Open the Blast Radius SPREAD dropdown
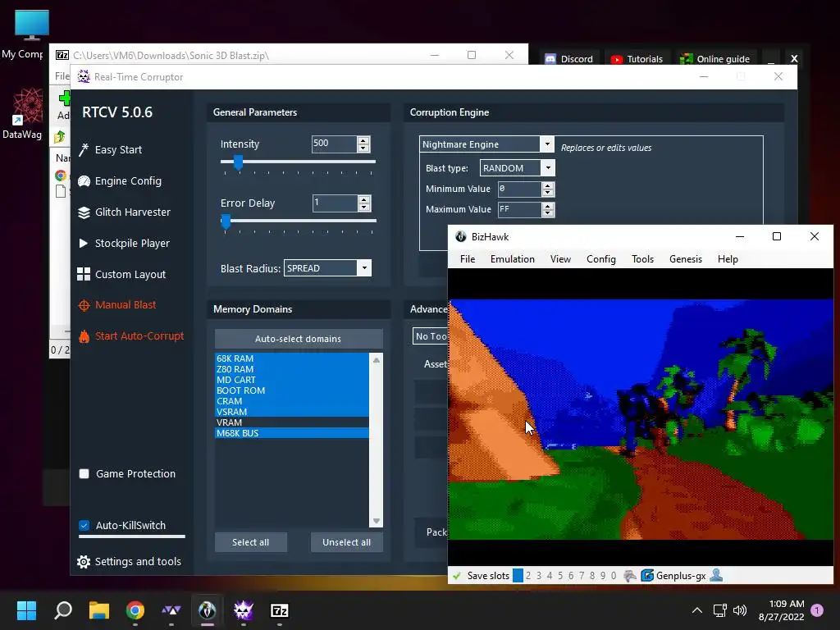This screenshot has height=630, width=840. [364, 268]
